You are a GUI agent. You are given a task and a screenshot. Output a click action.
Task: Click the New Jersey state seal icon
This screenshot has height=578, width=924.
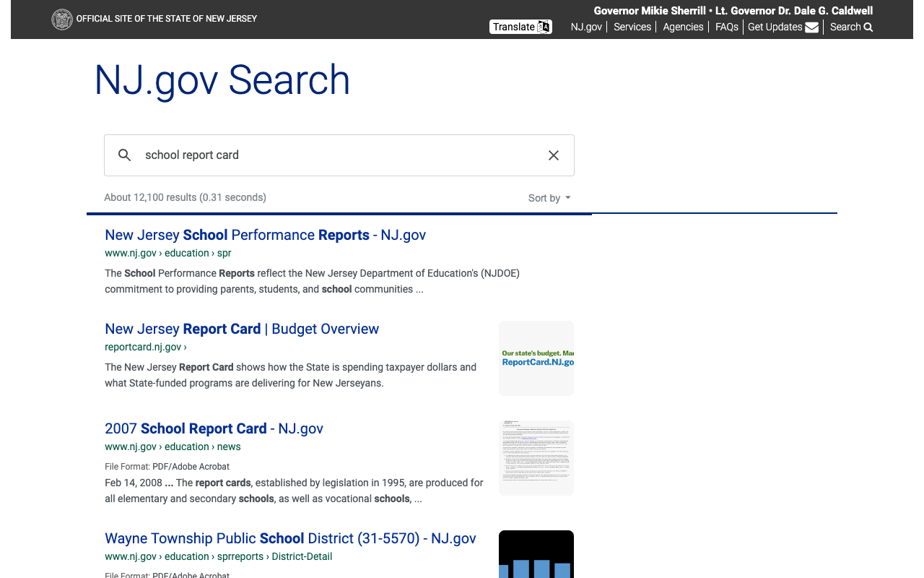[x=62, y=19]
